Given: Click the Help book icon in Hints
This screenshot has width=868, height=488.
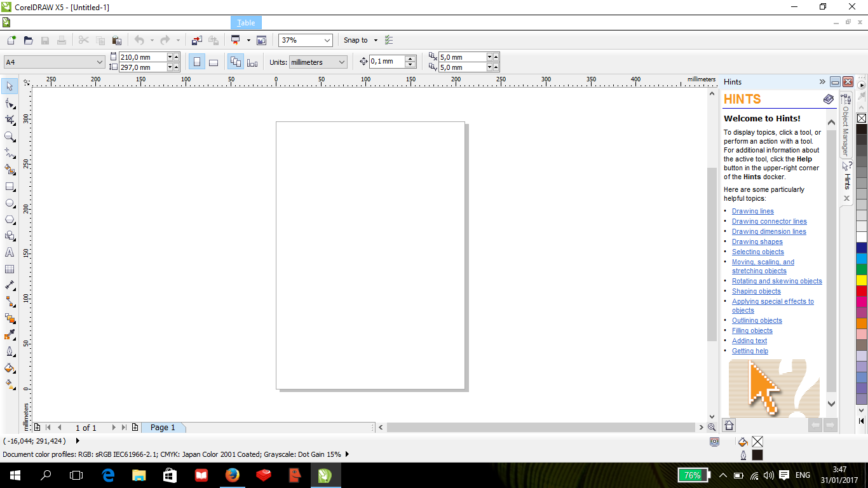Looking at the screenshot, I should pos(829,99).
